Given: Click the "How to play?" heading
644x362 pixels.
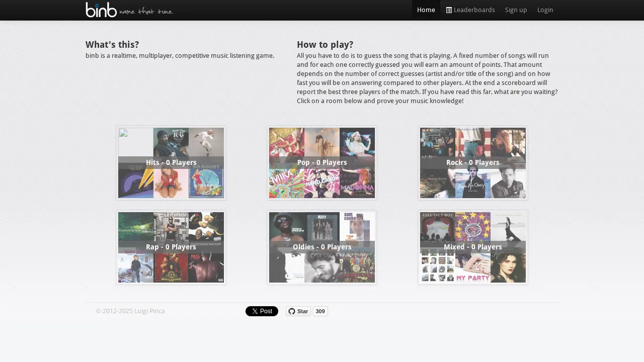Looking at the screenshot, I should 325,45.
